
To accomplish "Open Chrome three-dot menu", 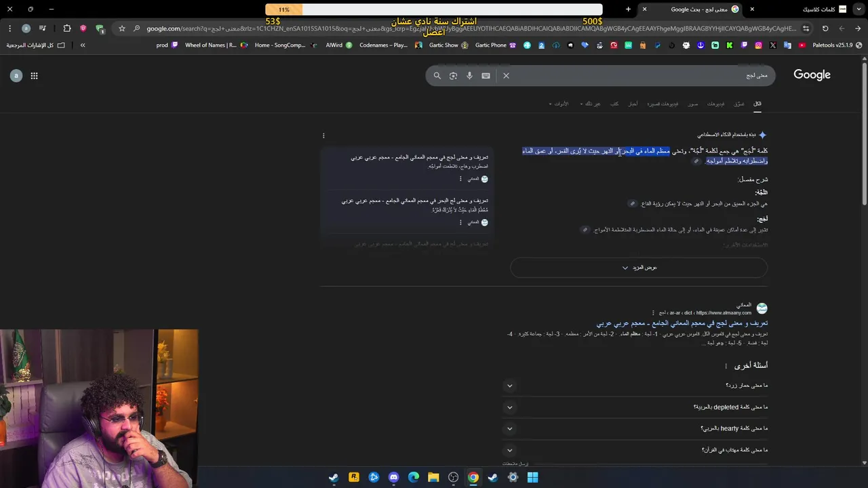I will point(9,28).
